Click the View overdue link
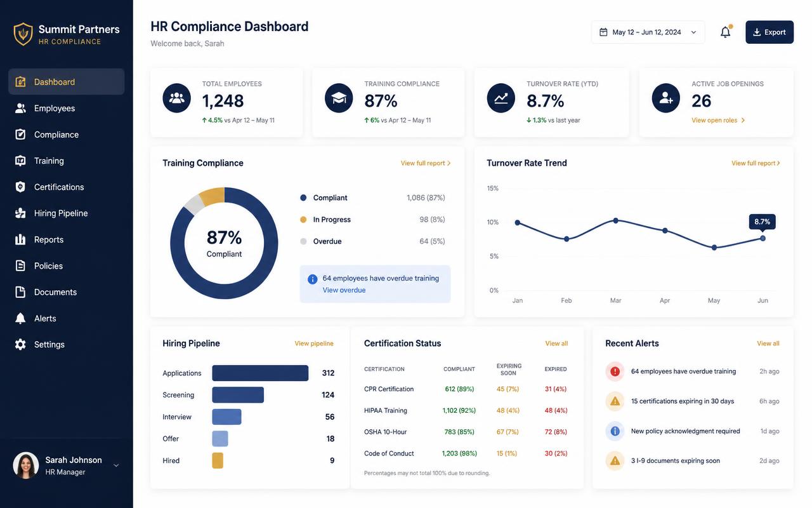This screenshot has width=812, height=508. (344, 290)
